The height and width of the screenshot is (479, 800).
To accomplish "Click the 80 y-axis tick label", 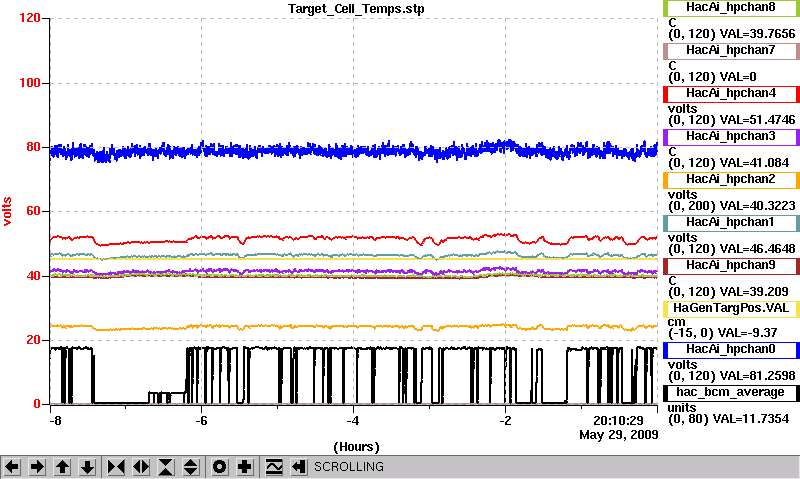I will 33,147.
